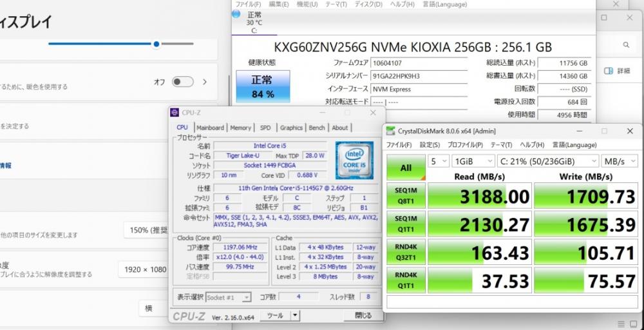
Task: Open CrystalDiskMark 言語(Language) menu
Action: click(x=574, y=145)
